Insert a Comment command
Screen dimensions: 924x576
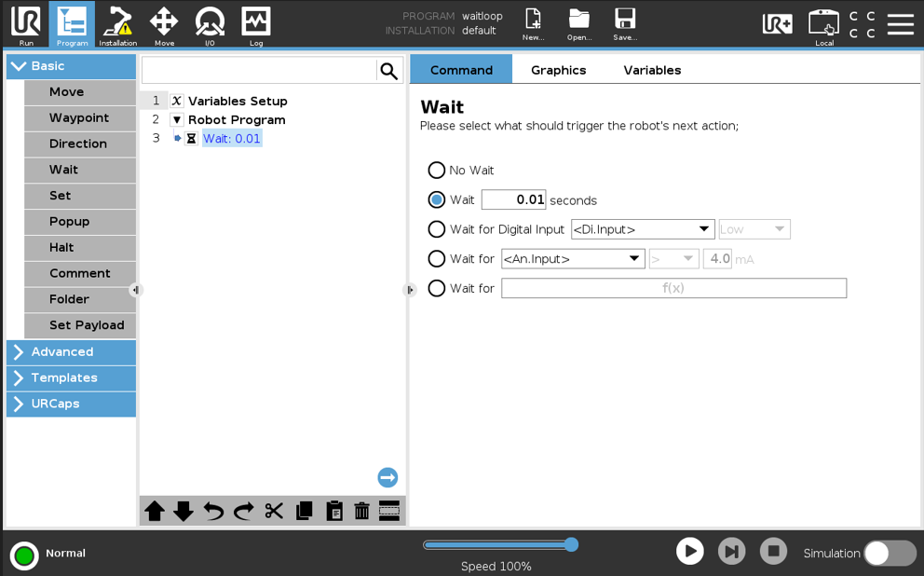pos(80,274)
